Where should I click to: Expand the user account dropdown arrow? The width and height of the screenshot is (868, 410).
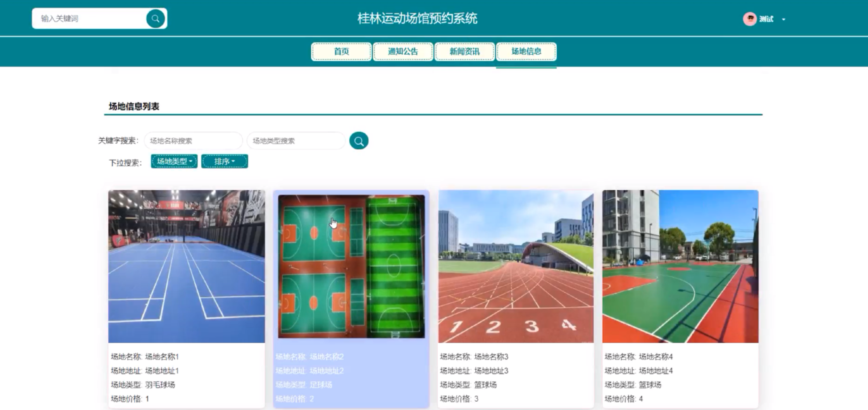pos(783,19)
